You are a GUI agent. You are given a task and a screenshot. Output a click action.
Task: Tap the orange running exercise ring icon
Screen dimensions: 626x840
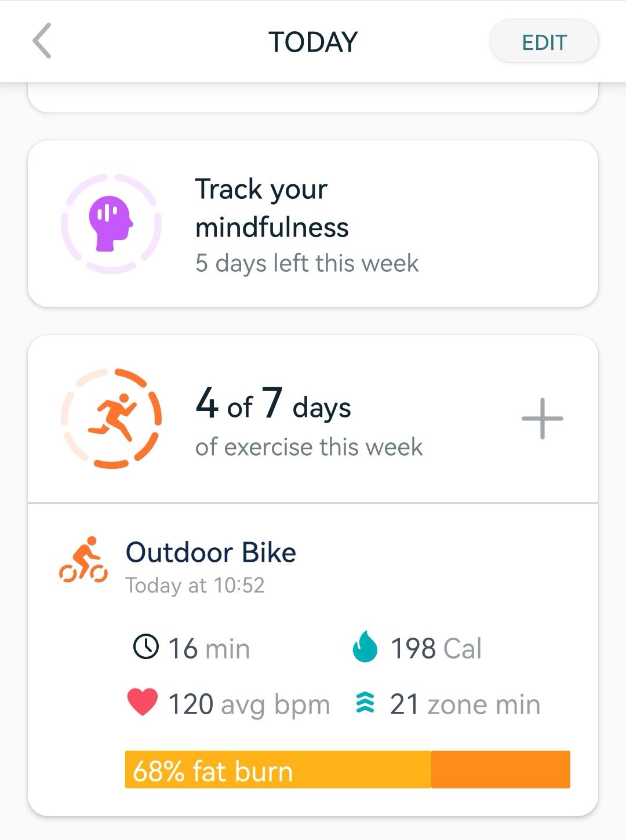point(111,419)
